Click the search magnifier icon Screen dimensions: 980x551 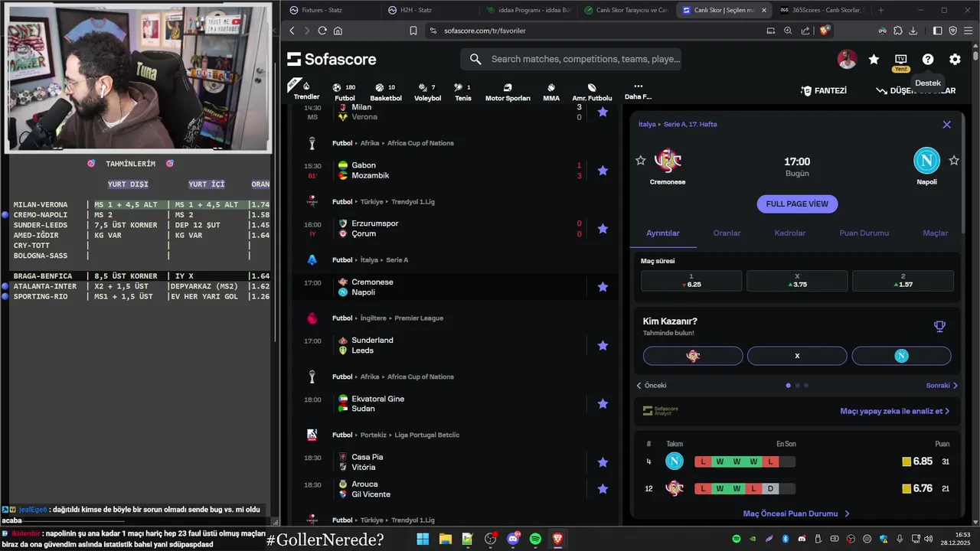coord(475,59)
